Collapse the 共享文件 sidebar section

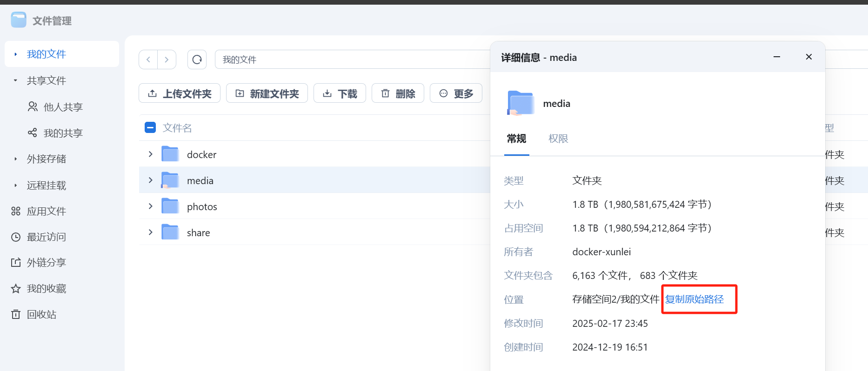tap(15, 80)
